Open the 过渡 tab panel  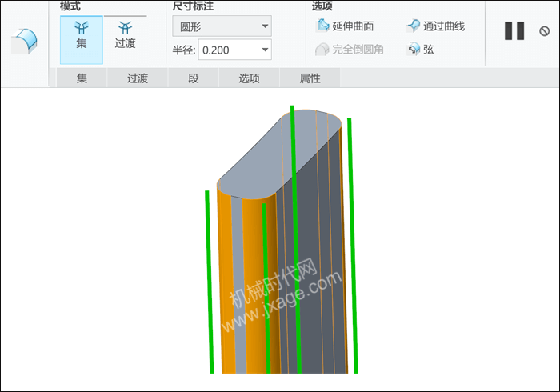(x=138, y=78)
